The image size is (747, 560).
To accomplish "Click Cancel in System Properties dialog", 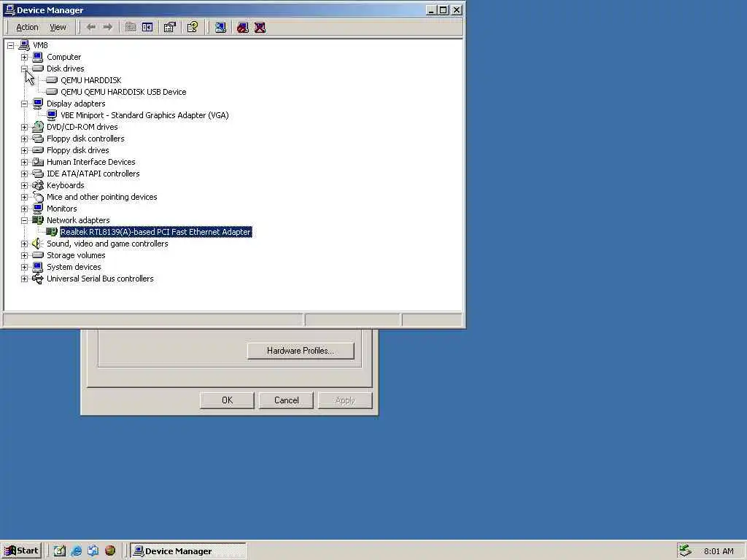I will (x=286, y=400).
